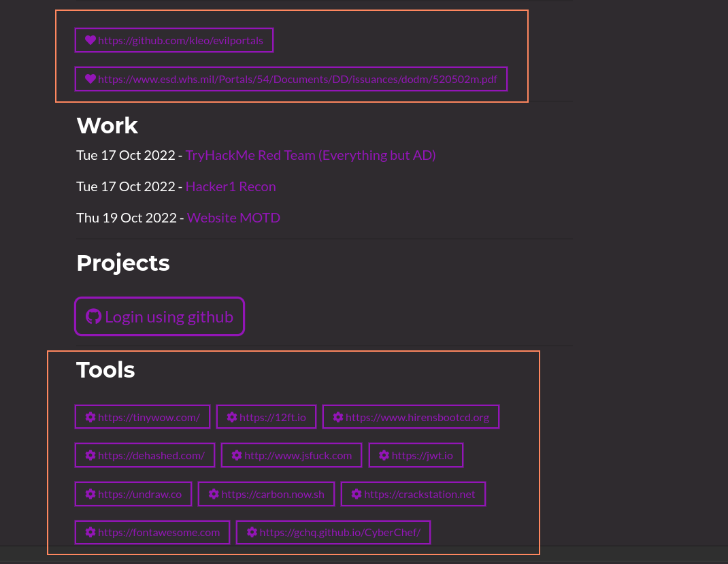The height and width of the screenshot is (564, 728).
Task: Click the heart icon beside evilportals link
Action: pyautogui.click(x=90, y=41)
